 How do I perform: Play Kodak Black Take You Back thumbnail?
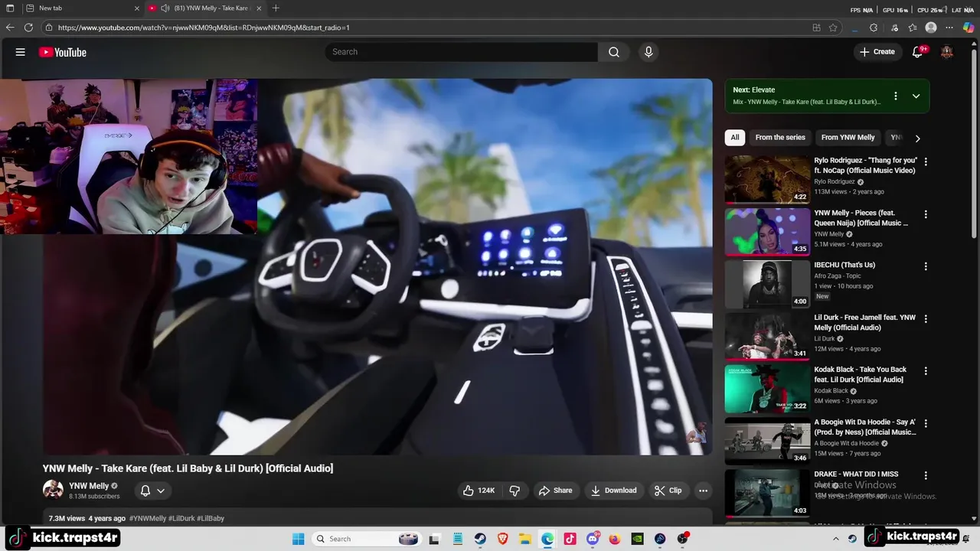[767, 388]
